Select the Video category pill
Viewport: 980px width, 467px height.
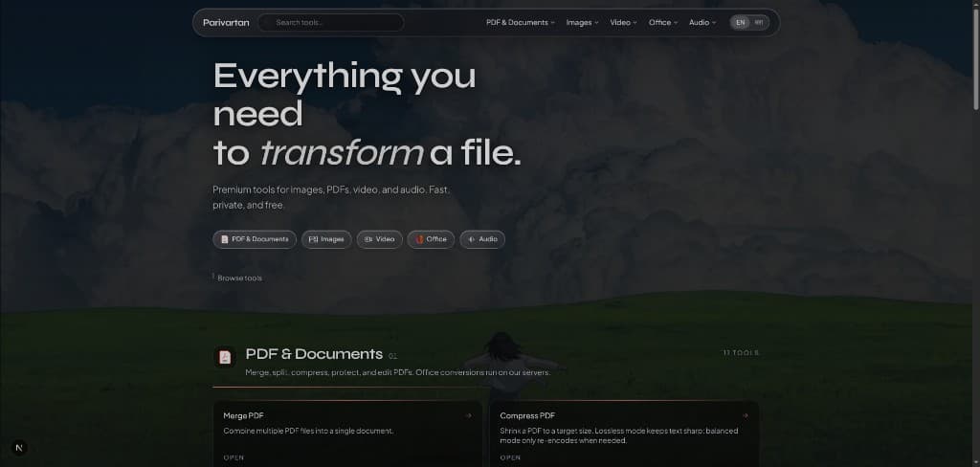379,239
